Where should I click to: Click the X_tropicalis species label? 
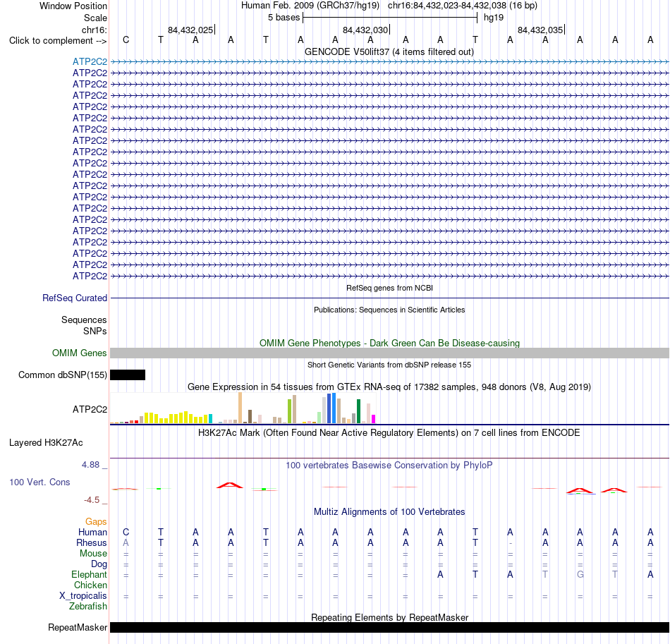click(x=83, y=596)
